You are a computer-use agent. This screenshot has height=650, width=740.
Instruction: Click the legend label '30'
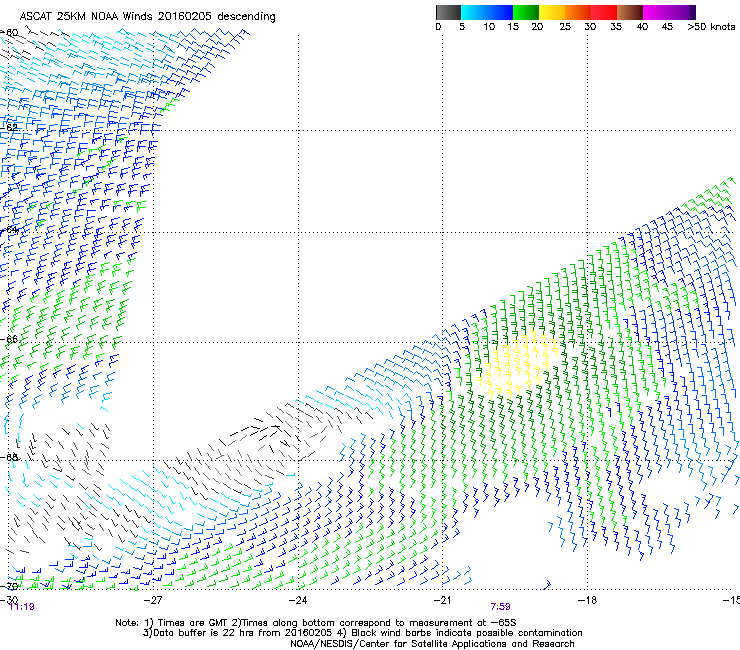(590, 27)
